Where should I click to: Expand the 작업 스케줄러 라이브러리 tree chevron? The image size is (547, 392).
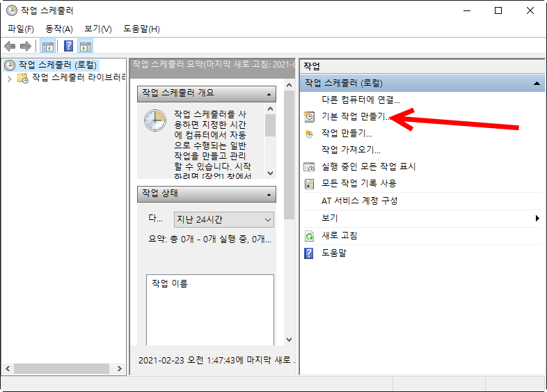pyautogui.click(x=10, y=79)
